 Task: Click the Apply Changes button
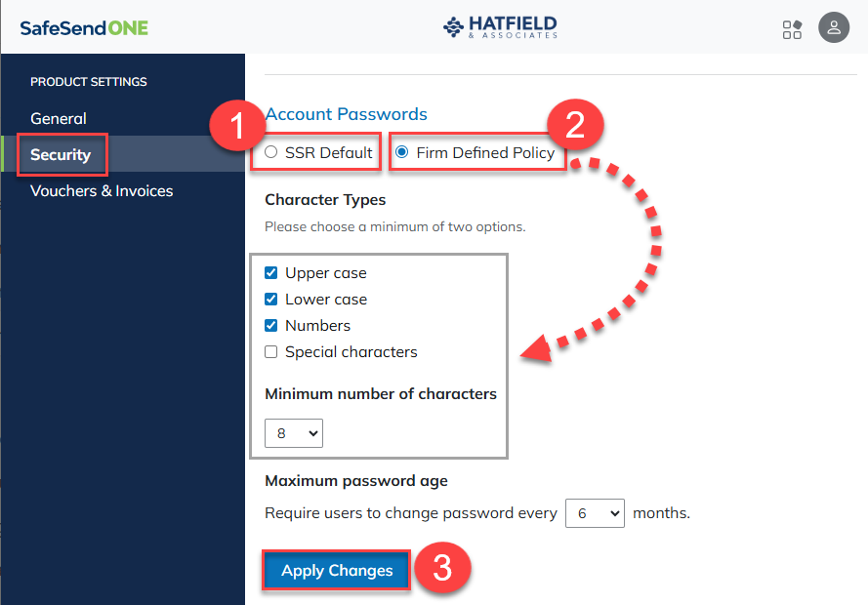point(337,570)
